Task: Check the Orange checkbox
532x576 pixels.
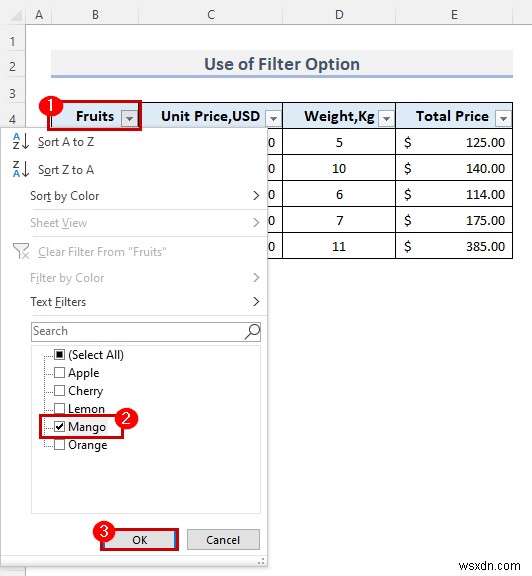Action: click(x=60, y=444)
